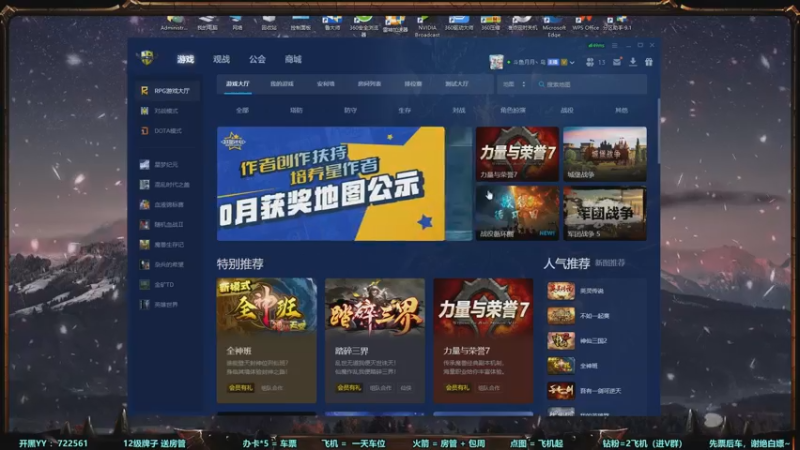Switch to the 商城 top tab

[x=293, y=59]
